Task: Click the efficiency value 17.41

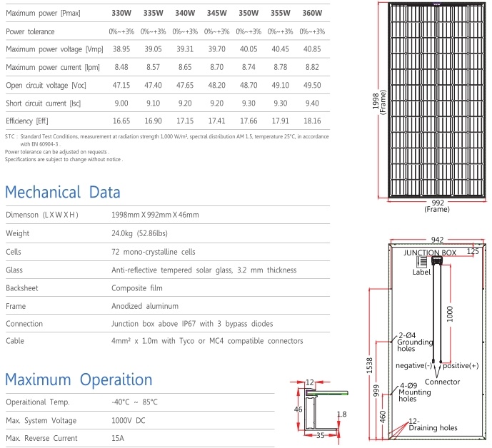Action: click(217, 121)
